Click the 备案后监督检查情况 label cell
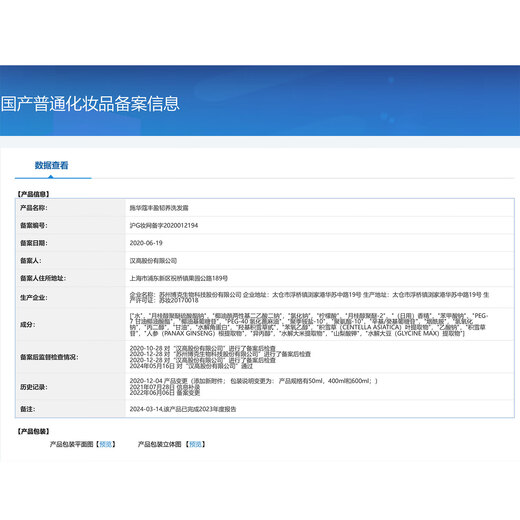Screen dimensions: 520x520 coord(70,357)
